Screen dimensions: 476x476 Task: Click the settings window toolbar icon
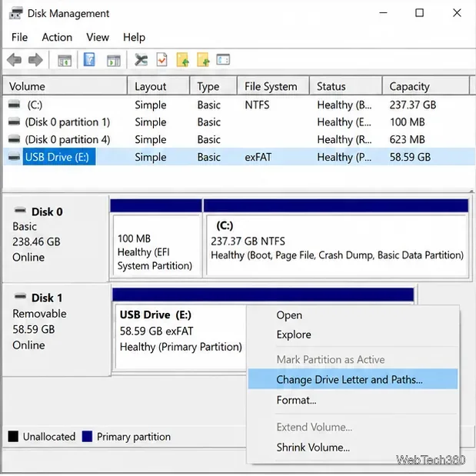point(223,59)
